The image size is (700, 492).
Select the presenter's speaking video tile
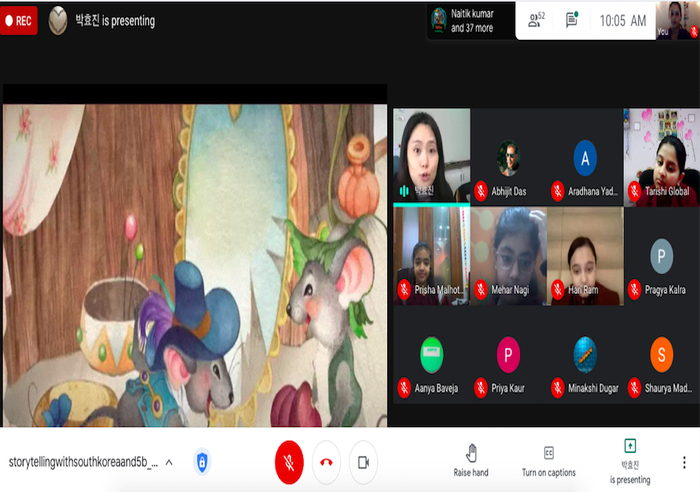click(431, 156)
